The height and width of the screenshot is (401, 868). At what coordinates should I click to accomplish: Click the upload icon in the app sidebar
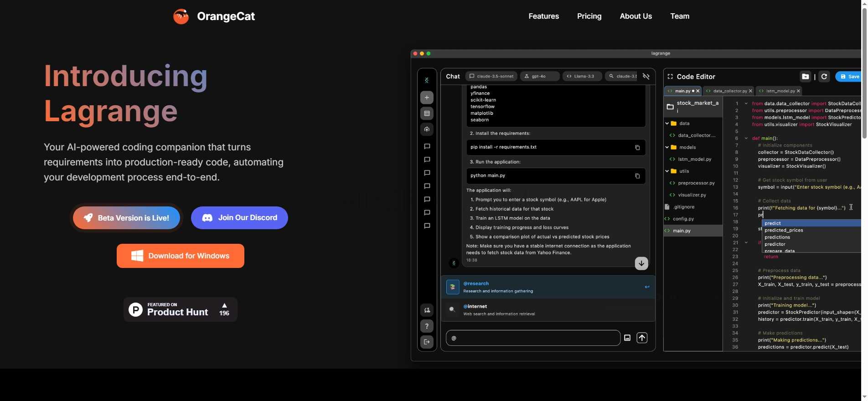427,129
